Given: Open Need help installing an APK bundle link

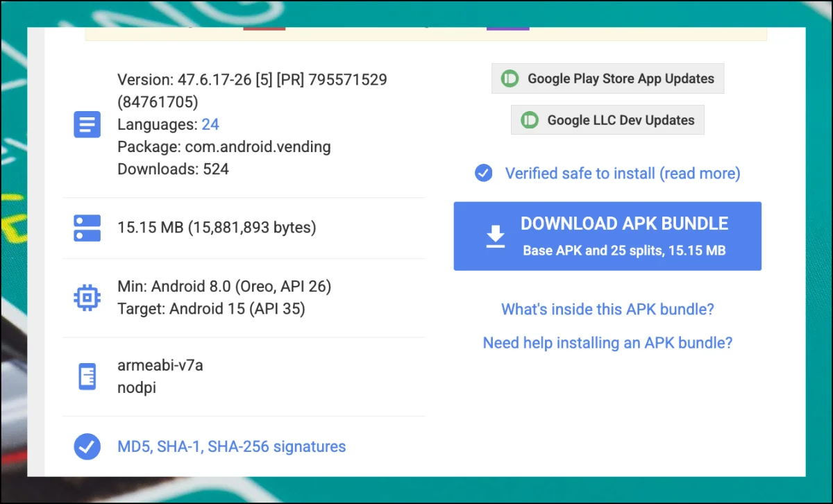Looking at the screenshot, I should (607, 343).
